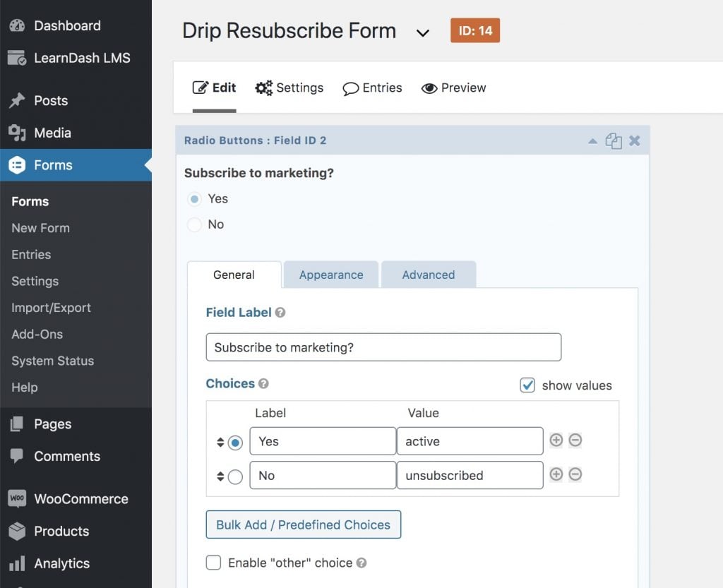Open the Entries submenu link in sidebar
Image resolution: width=723 pixels, height=588 pixels.
31,254
